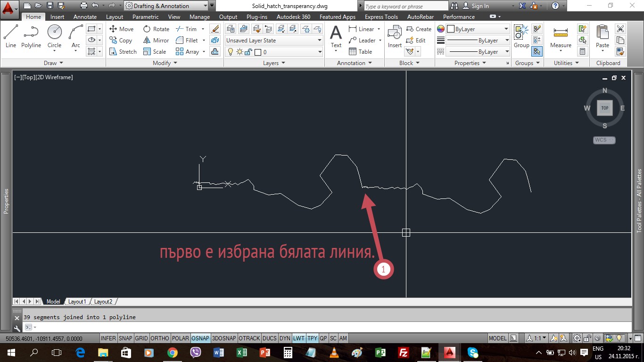Select the Text annotation tool

pyautogui.click(x=336, y=37)
